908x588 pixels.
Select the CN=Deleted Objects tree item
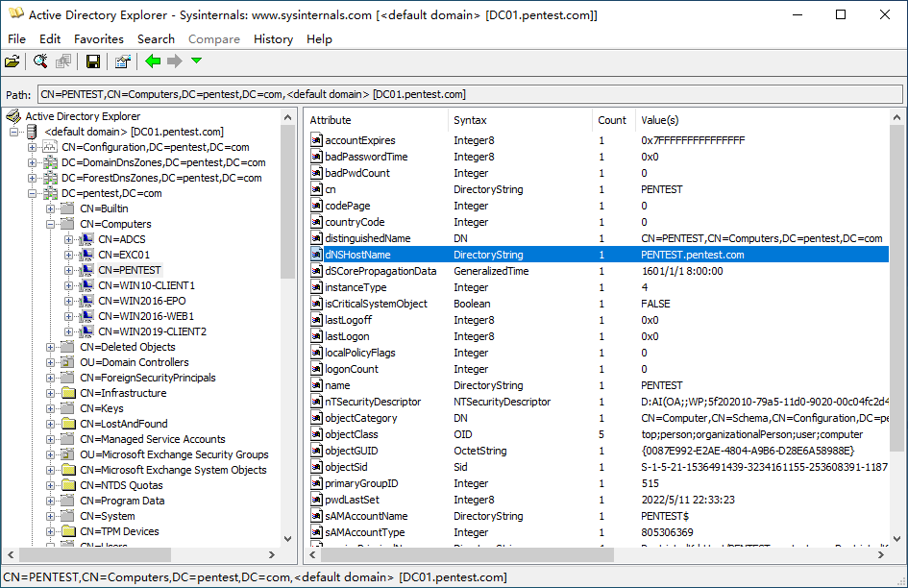(x=128, y=347)
